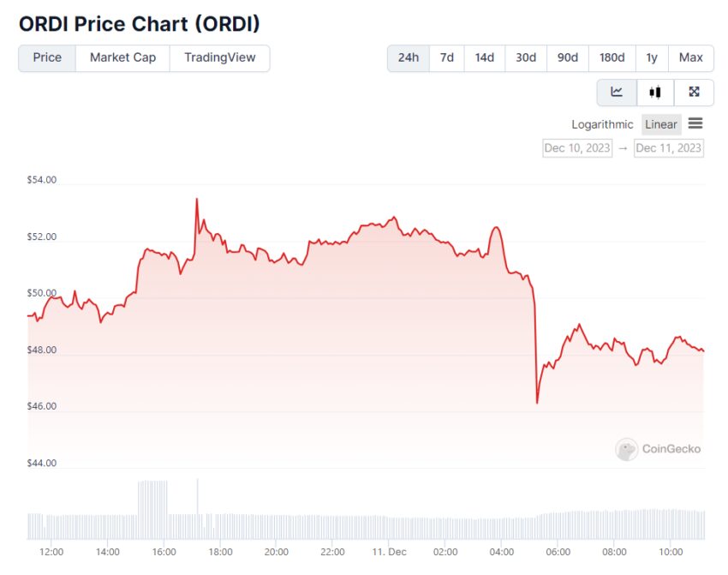Switch to line chart view icon
The height and width of the screenshot is (575, 728).
617,93
